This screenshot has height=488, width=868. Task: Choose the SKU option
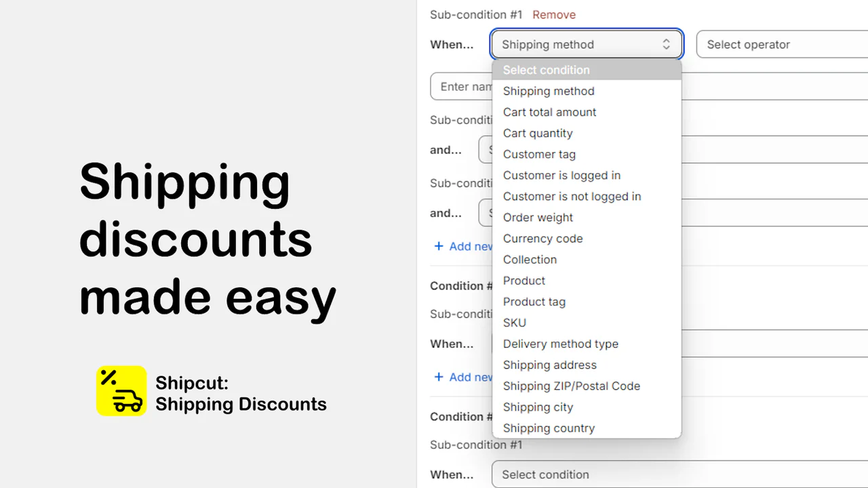514,322
